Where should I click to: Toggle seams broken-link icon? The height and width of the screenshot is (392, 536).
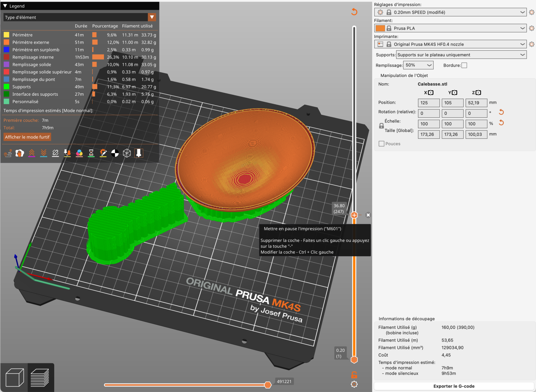pos(56,153)
